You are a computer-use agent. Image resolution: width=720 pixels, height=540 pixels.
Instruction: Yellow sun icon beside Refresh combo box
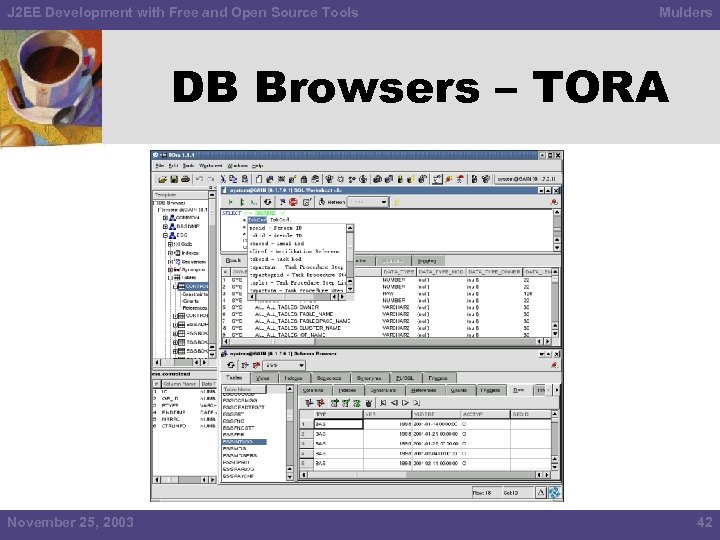click(396, 202)
